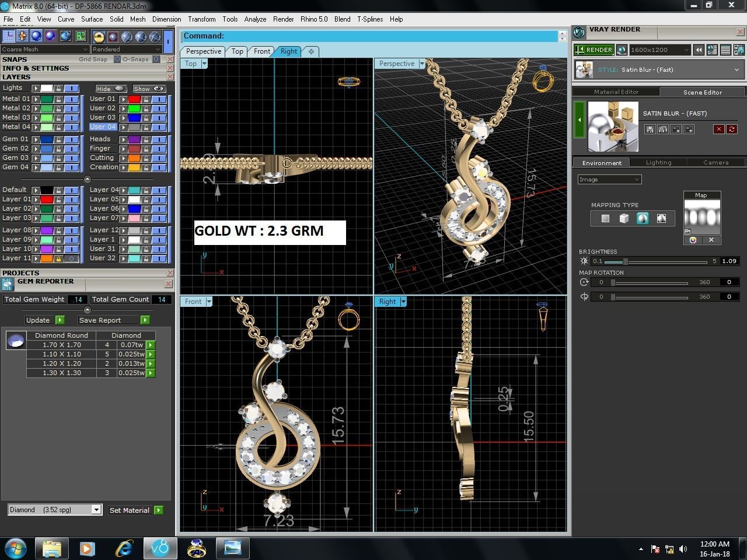This screenshot has height=560, width=747.
Task: Click the red X delete icon under Satin Blur
Action: (x=719, y=129)
